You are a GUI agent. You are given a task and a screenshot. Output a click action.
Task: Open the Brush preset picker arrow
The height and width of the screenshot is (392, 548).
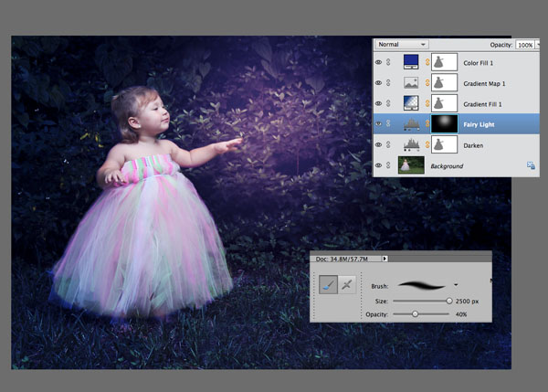coord(456,285)
